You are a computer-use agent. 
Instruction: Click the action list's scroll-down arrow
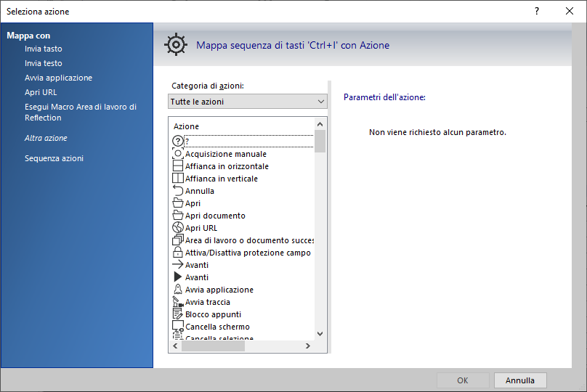(320, 334)
